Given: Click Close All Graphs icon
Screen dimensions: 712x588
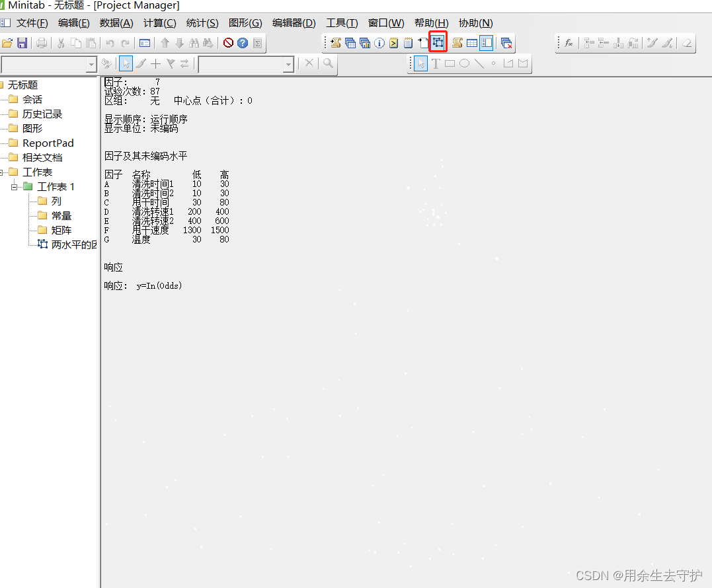Looking at the screenshot, I should pos(506,43).
